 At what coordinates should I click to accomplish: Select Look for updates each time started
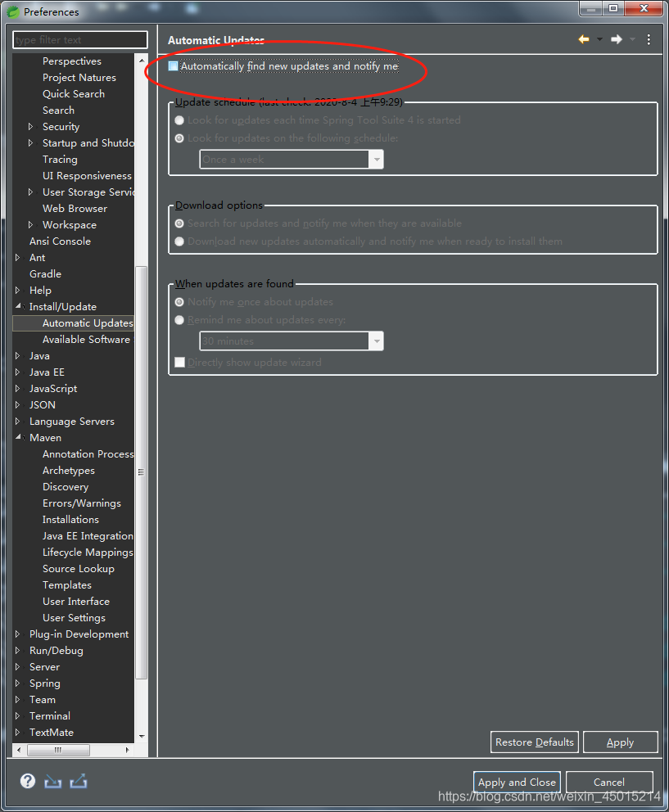pos(179,120)
